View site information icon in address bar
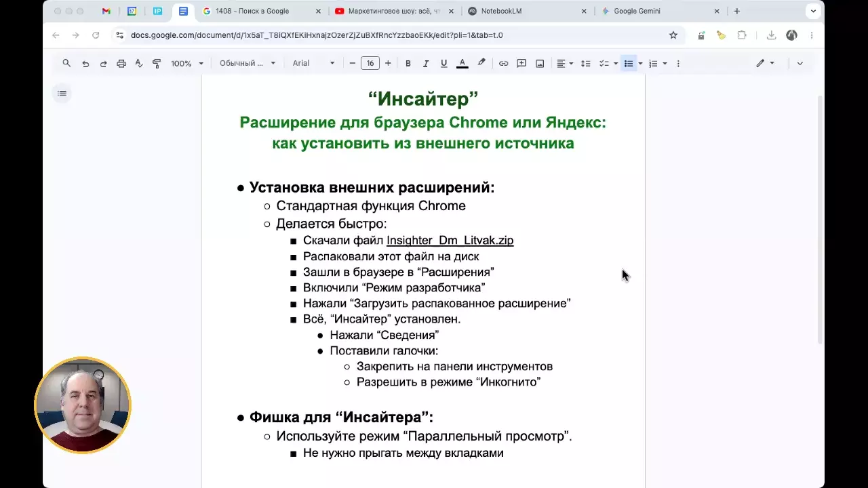 coord(119,35)
